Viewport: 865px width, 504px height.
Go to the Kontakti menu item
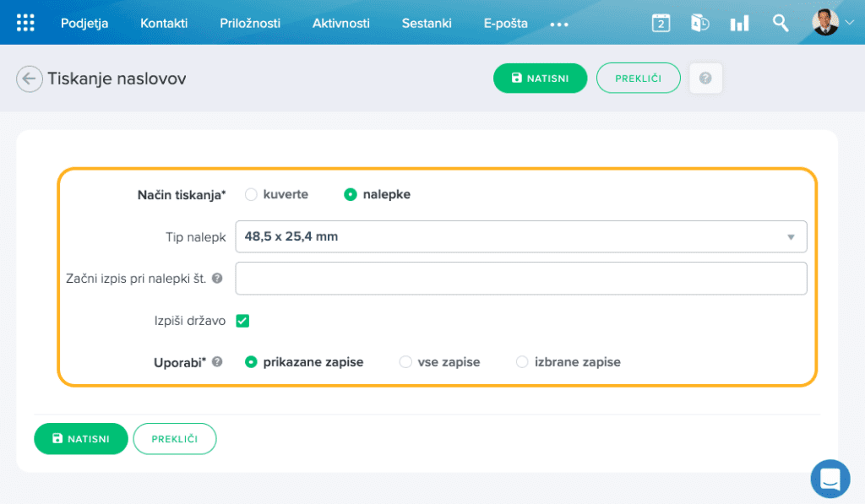coord(164,24)
